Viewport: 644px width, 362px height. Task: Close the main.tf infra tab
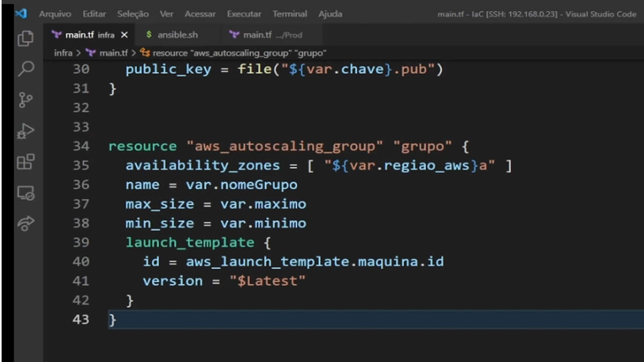point(125,35)
